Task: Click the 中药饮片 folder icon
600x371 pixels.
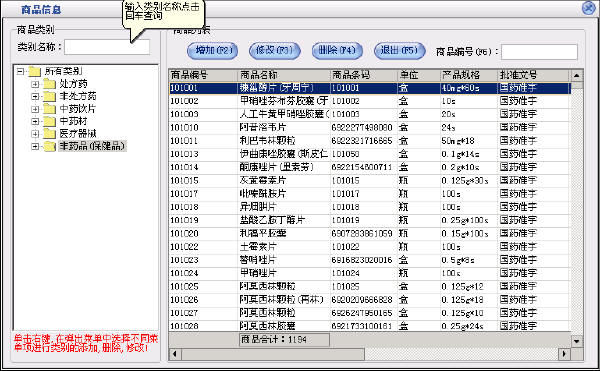Action: tap(49, 109)
